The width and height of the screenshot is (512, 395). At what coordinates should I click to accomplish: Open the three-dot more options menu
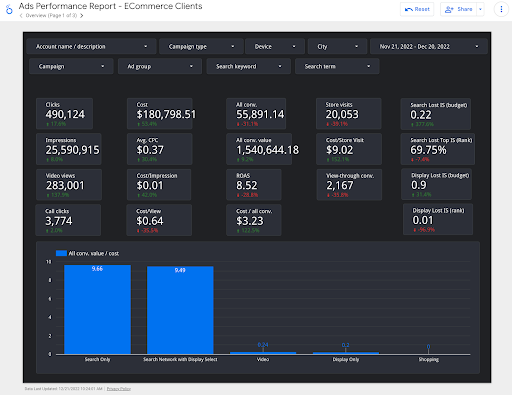[501, 9]
